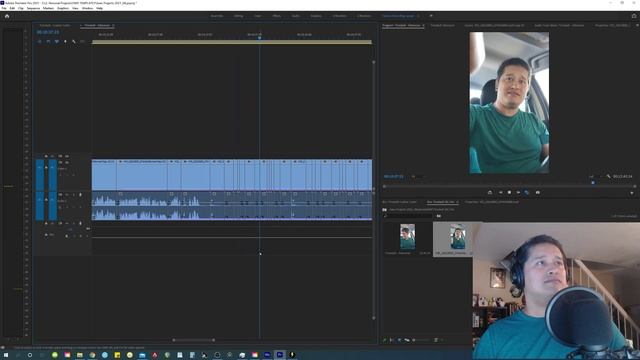
Task: Toggle V1 source patching box
Action: tap(40, 175)
